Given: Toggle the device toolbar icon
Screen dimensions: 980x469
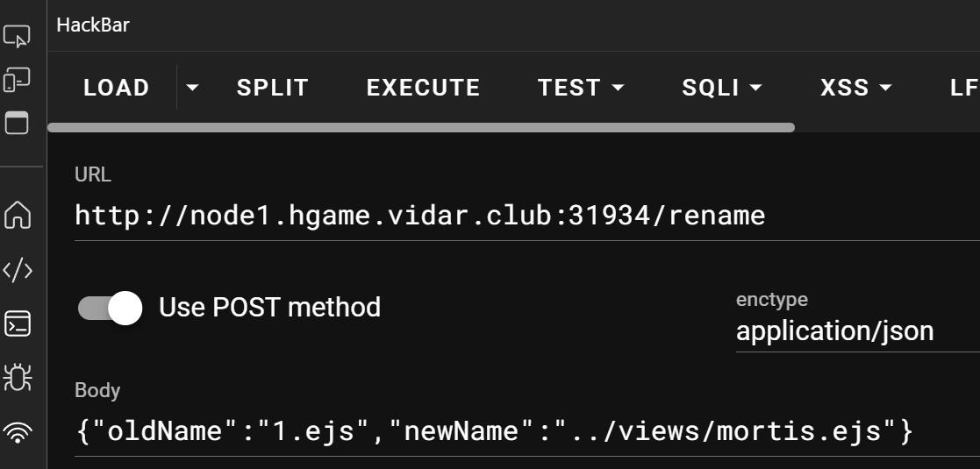Looking at the screenshot, I should (x=17, y=80).
